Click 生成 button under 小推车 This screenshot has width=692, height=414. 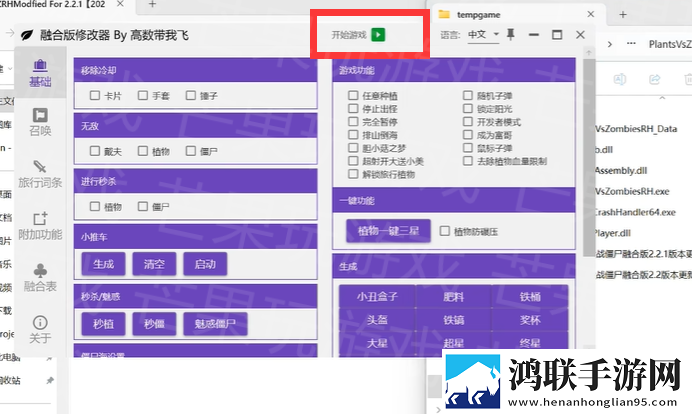click(103, 264)
